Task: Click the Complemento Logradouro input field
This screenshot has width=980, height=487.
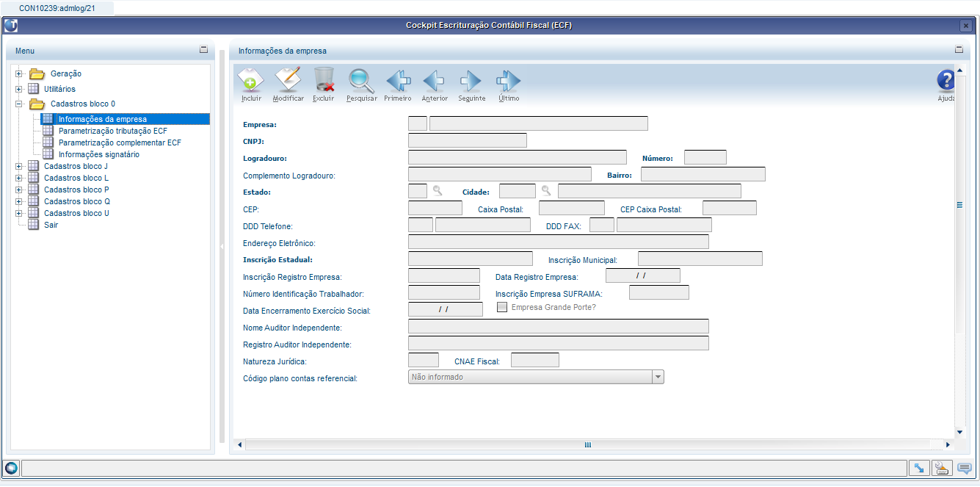Action: (499, 174)
